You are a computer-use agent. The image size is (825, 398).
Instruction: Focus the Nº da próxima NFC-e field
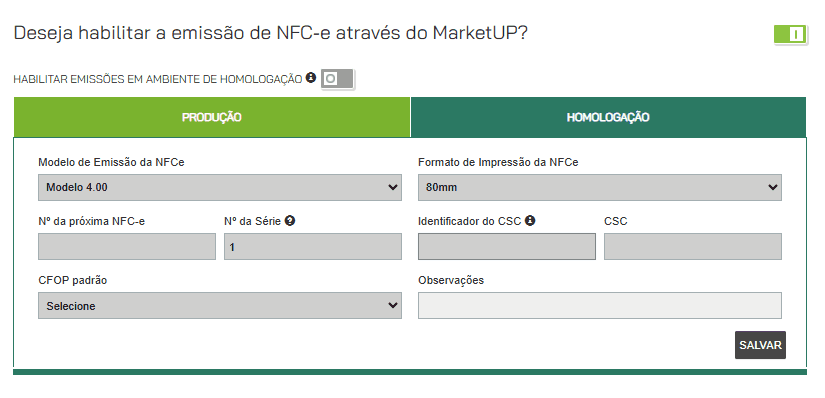(x=127, y=247)
